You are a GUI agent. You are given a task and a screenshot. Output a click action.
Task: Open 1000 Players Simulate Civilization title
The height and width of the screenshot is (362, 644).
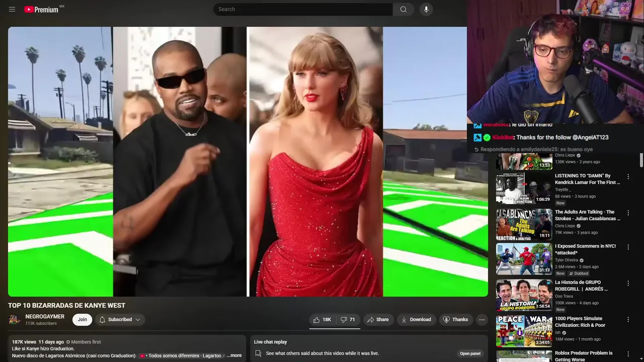coord(580,322)
